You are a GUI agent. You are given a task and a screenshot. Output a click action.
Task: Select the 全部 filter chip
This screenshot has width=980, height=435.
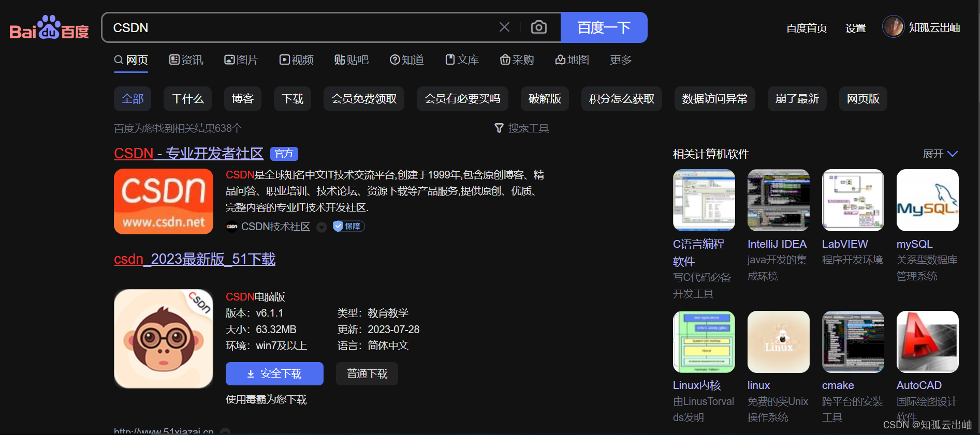click(x=133, y=99)
